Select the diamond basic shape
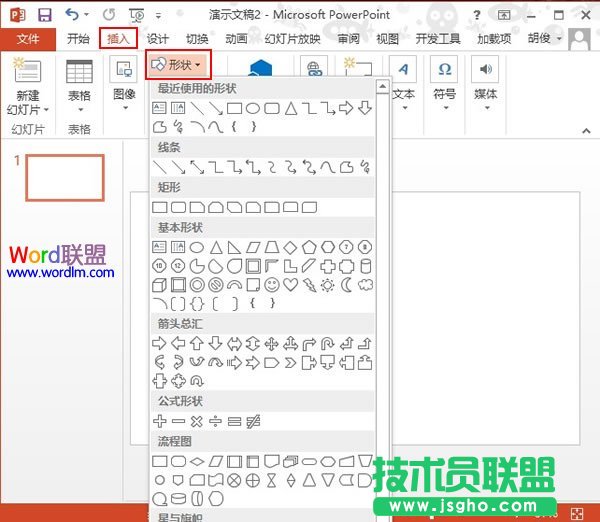Screen dimensions: 600x522 (290, 247)
